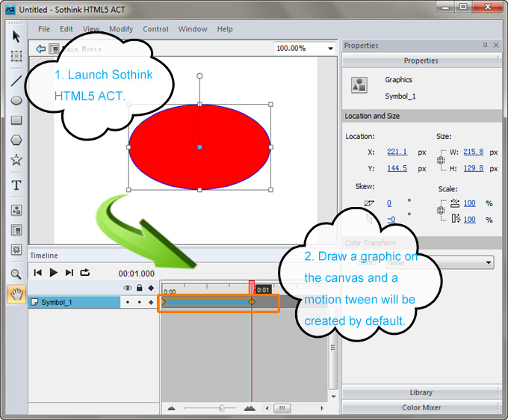Pin the Properties panel

[x=485, y=45]
